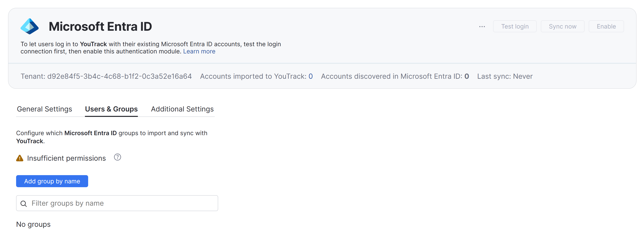Screen dimensions: 644x240
Task: Click the orange warning triangle icon
Action: [x=20, y=158]
